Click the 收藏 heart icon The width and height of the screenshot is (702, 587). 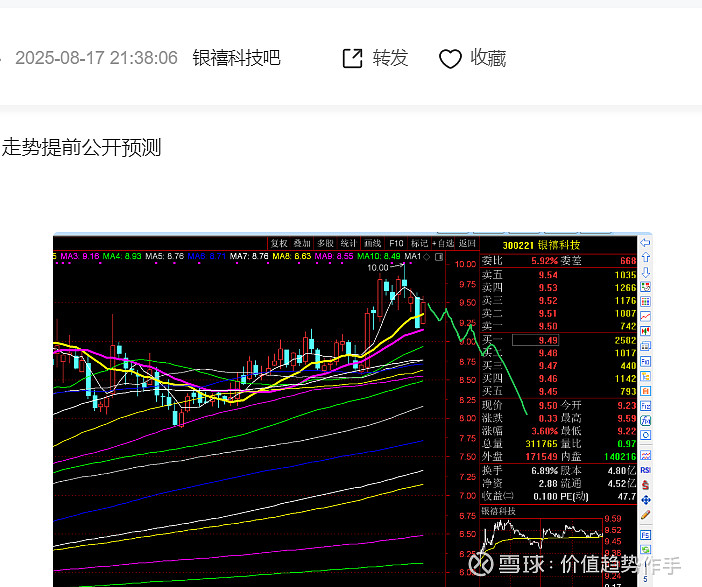pos(450,59)
